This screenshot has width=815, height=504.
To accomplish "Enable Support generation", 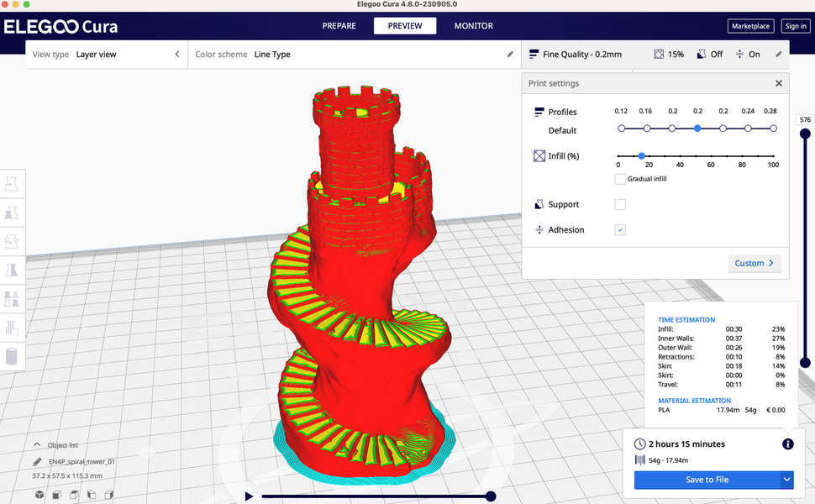I will pyautogui.click(x=618, y=204).
